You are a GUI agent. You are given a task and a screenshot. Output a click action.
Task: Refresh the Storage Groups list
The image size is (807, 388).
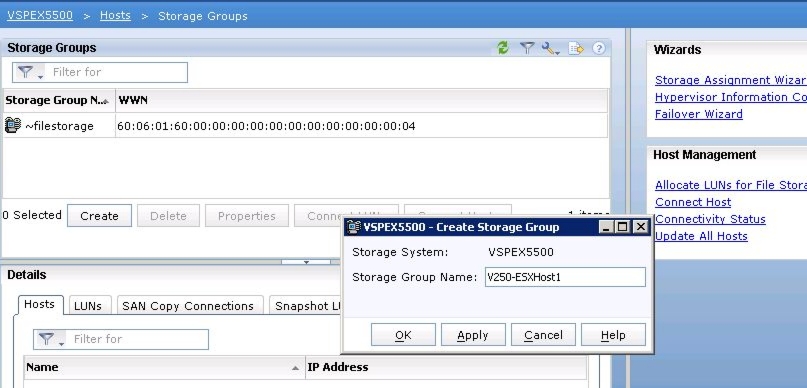(503, 48)
